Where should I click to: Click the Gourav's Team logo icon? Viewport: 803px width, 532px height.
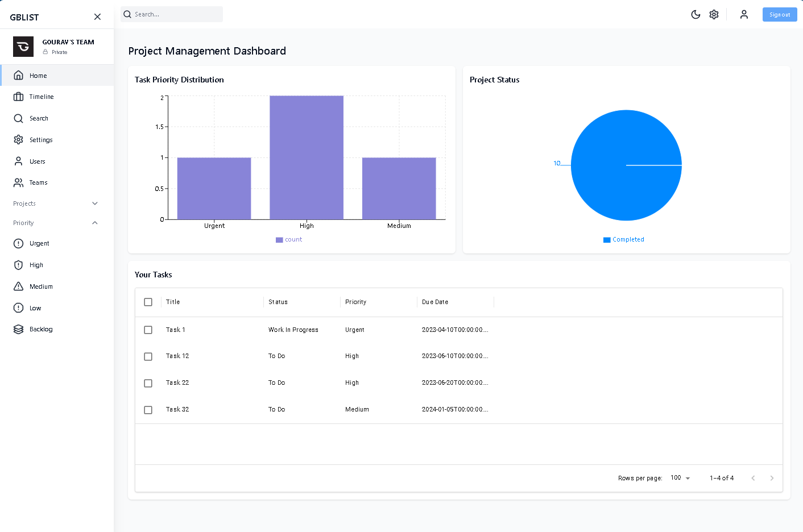[23, 47]
